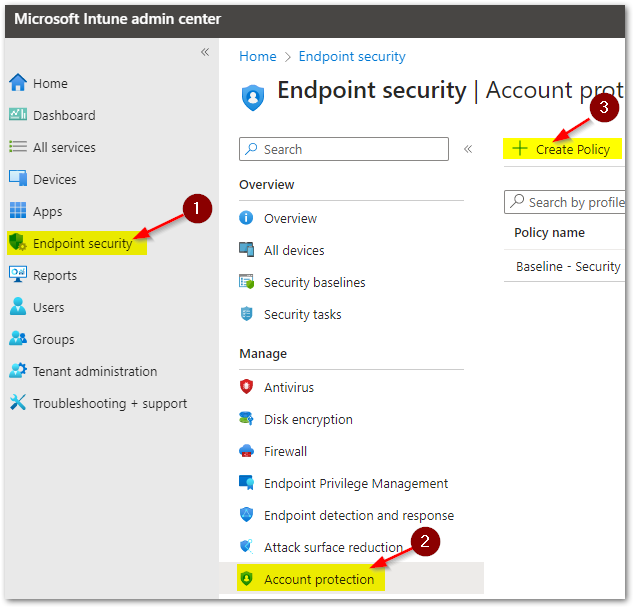This screenshot has width=634, height=608.
Task: Go to Devices in the sidebar
Action: (55, 179)
